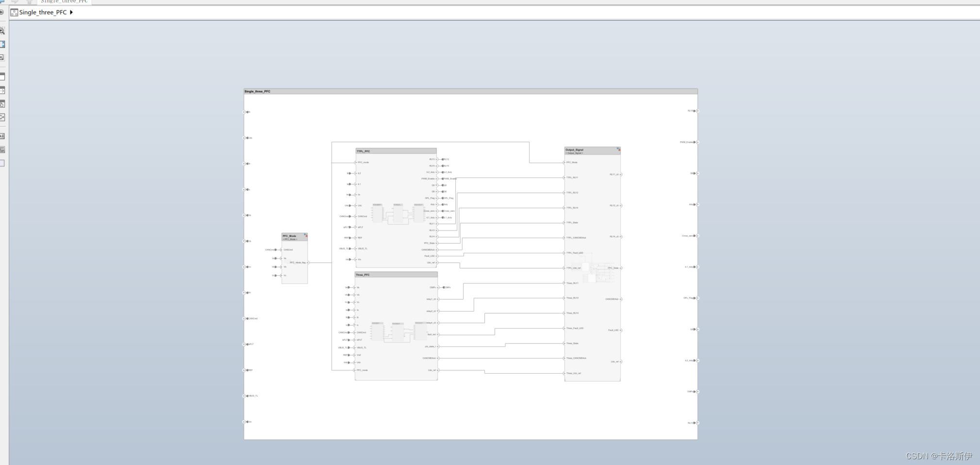
Task: Click the CANCMDAck output port on Three_PFC
Action: coord(437,358)
